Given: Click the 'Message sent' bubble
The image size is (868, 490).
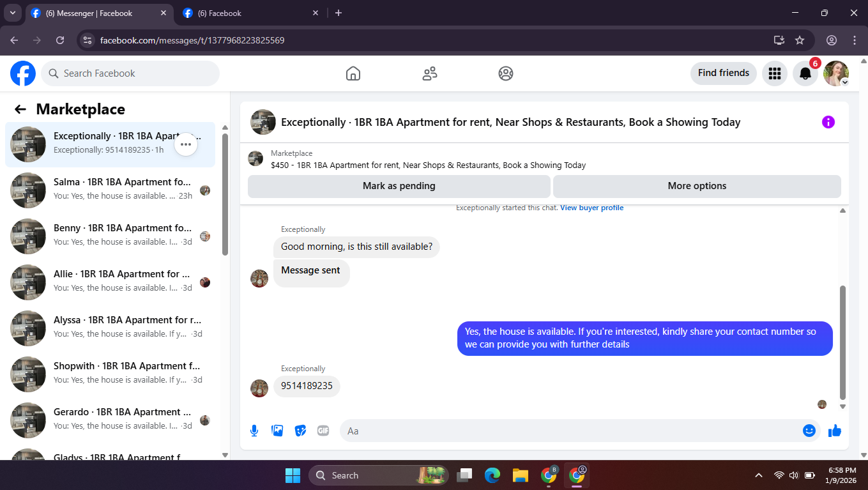Looking at the screenshot, I should pyautogui.click(x=311, y=273).
